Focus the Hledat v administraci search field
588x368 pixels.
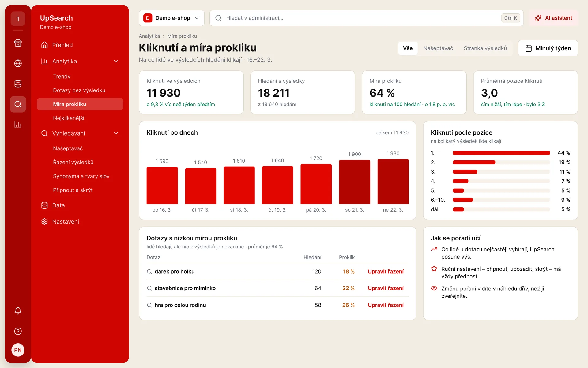[x=367, y=18]
